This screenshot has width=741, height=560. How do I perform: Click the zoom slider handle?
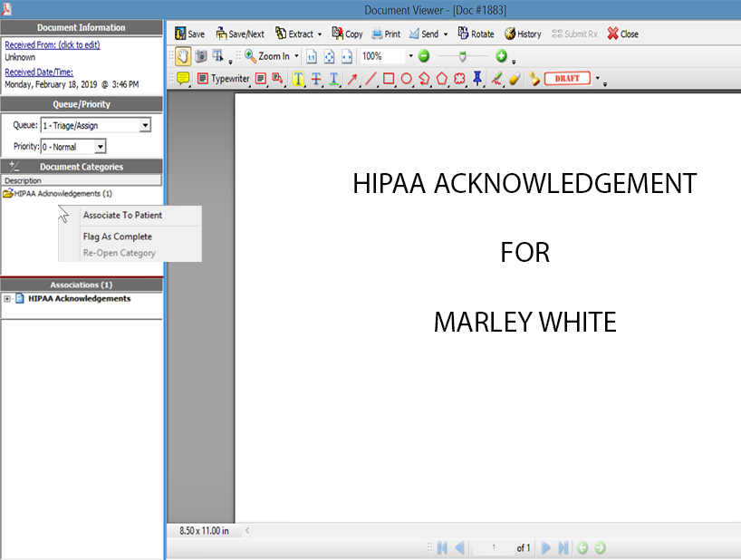pos(462,56)
